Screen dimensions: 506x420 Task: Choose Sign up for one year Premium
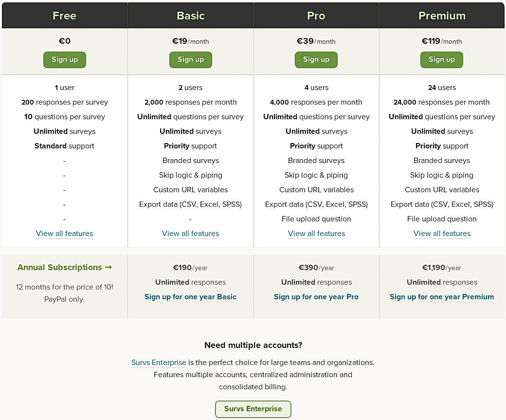[x=442, y=297]
